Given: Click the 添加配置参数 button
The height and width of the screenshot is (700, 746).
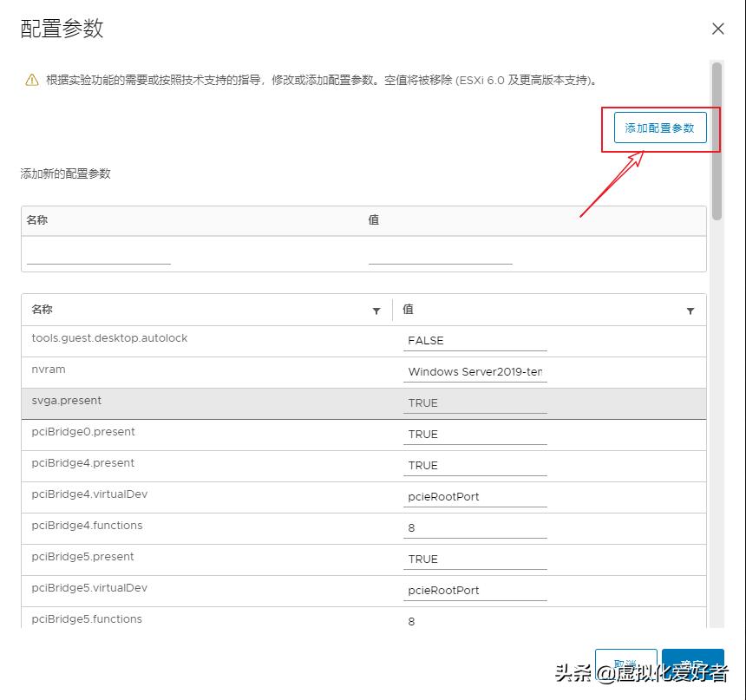Looking at the screenshot, I should click(x=661, y=127).
